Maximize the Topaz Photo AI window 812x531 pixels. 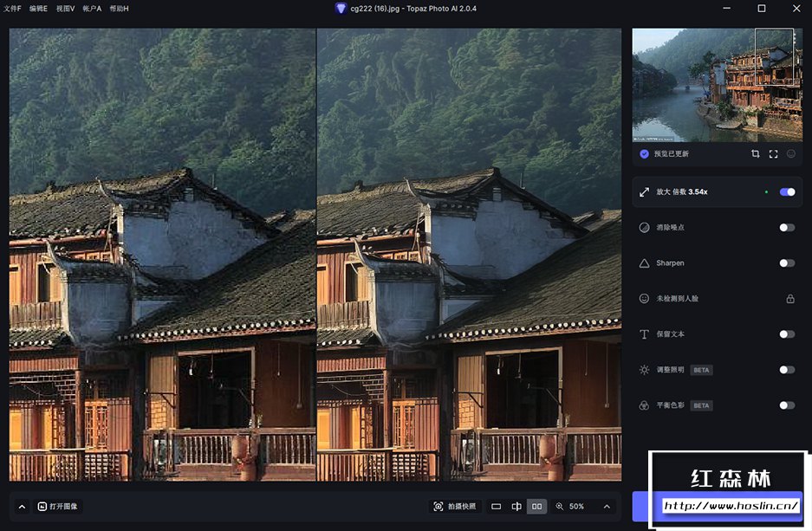point(761,9)
